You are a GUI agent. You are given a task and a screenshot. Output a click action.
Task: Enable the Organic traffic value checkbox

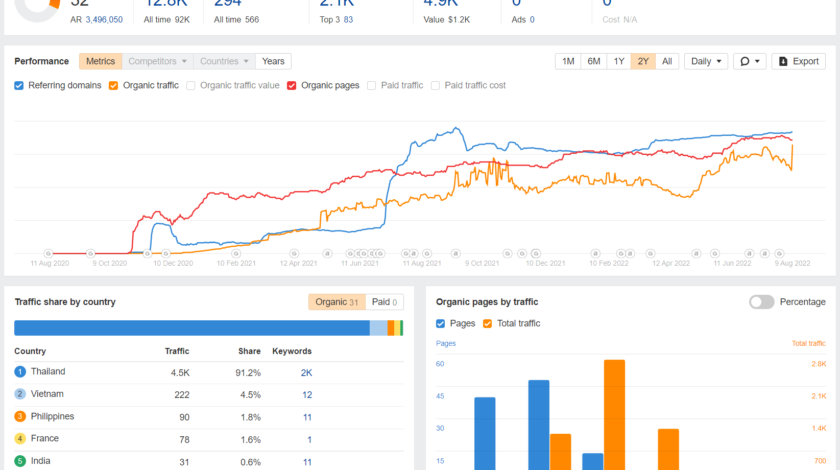[x=191, y=85]
